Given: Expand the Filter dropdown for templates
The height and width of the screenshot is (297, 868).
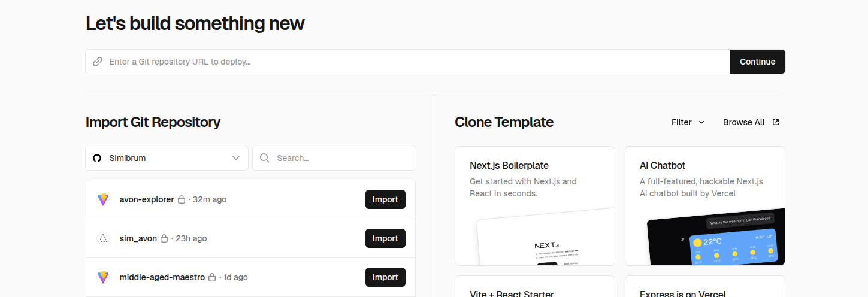Looking at the screenshot, I should click(x=688, y=122).
